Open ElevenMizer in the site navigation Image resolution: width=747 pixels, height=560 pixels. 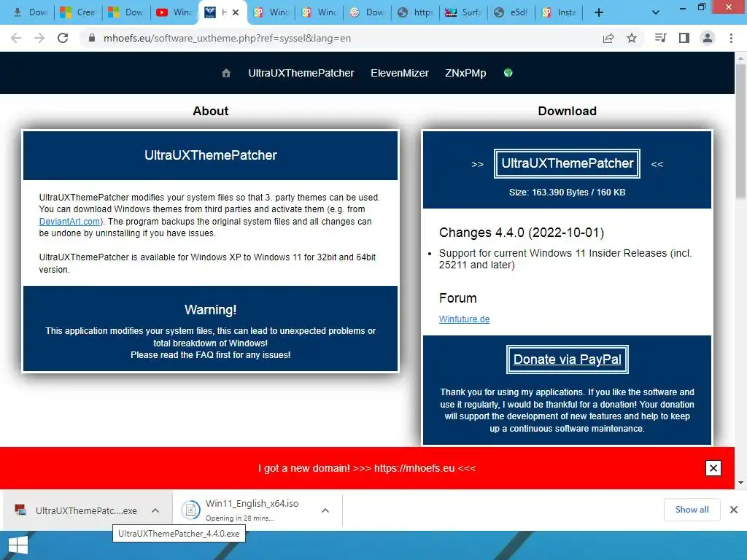400,73
